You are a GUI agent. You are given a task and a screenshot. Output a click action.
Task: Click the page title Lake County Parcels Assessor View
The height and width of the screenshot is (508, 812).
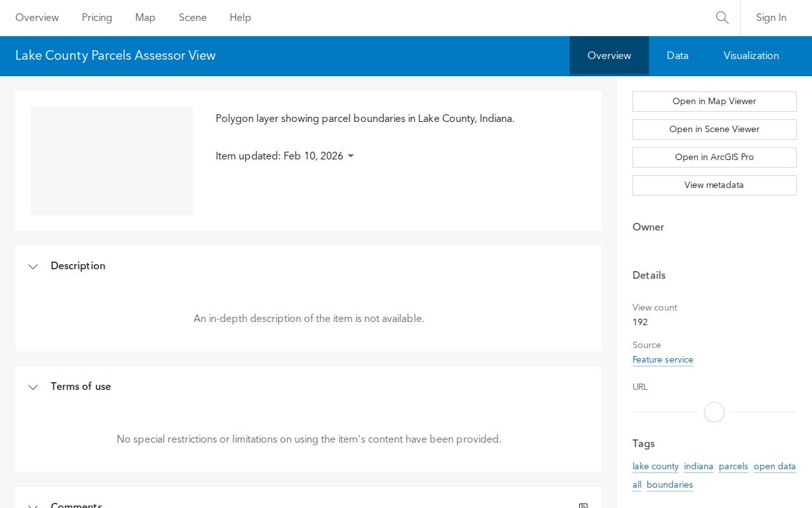coord(115,56)
